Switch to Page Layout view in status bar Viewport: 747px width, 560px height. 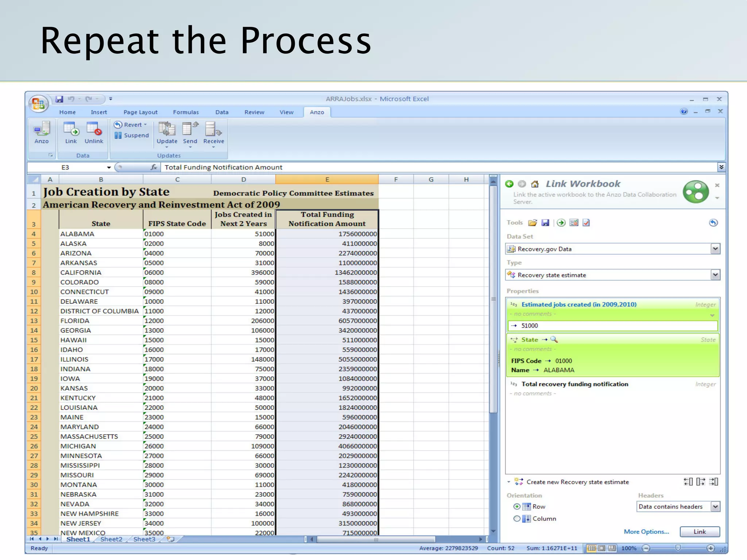tap(602, 548)
